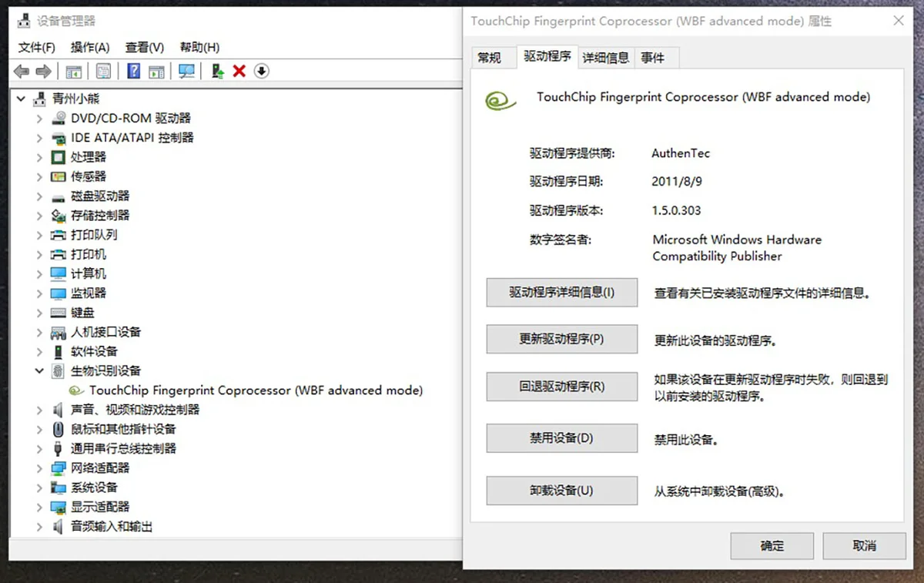Open the 操作(A) menu
Screen dimensions: 924x583
[90, 48]
